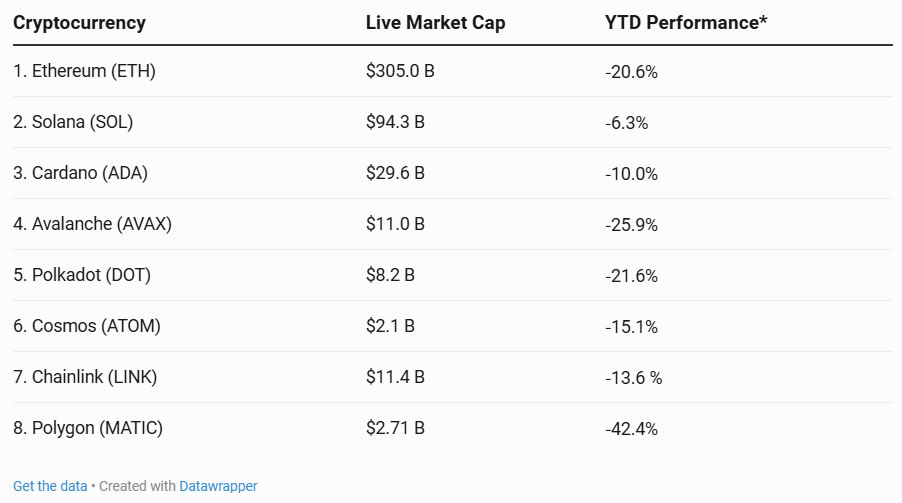
Task: Click the Avalanche (AVAX) cell
Action: tap(92, 224)
